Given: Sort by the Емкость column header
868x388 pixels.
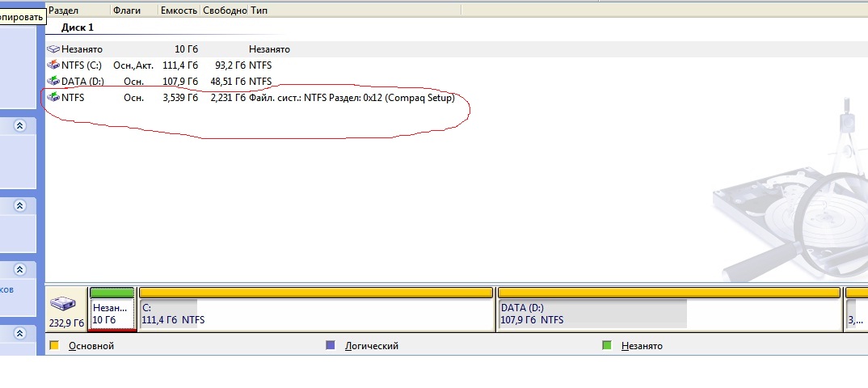Looking at the screenshot, I should tap(179, 11).
